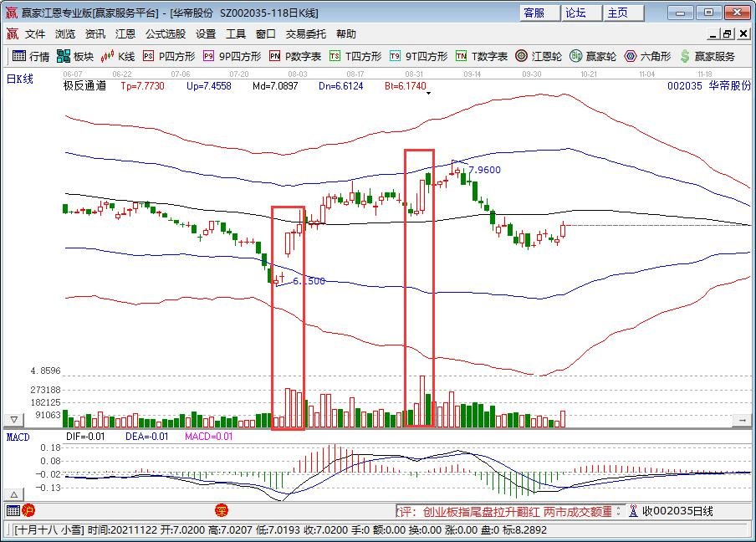Open the 板块 sector toolbar icon
Image resolution: width=756 pixels, height=542 pixels.
[x=64, y=56]
